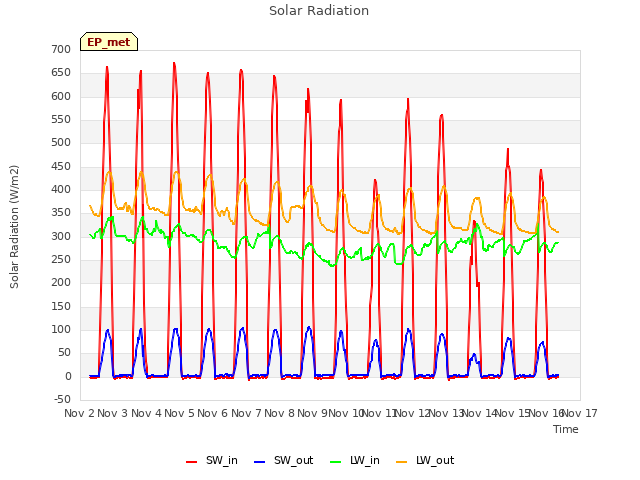Click the Solar Radiation chart title

[x=319, y=11]
